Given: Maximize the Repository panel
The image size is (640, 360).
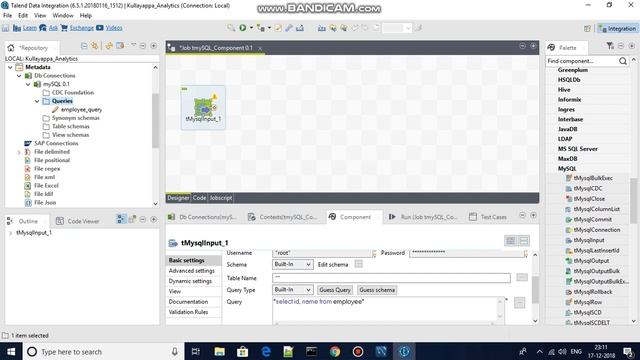Looking at the screenshot, I should pyautogui.click(x=153, y=46).
